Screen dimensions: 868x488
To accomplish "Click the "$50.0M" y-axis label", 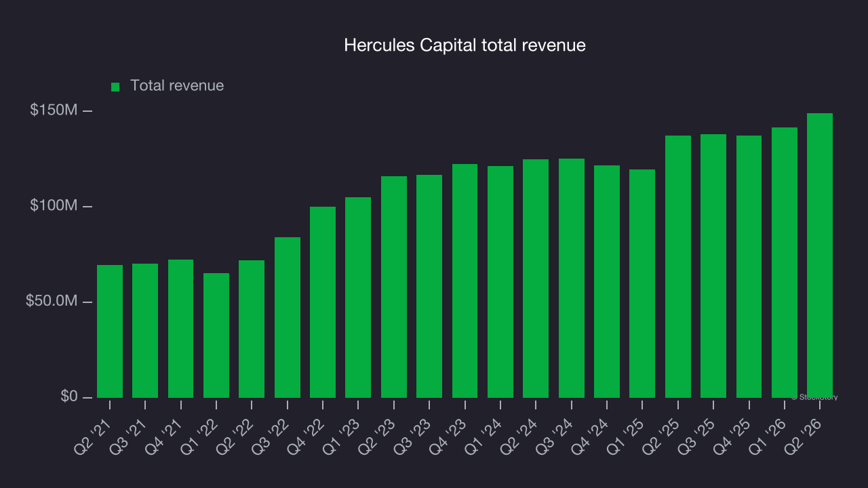I will click(52, 301).
